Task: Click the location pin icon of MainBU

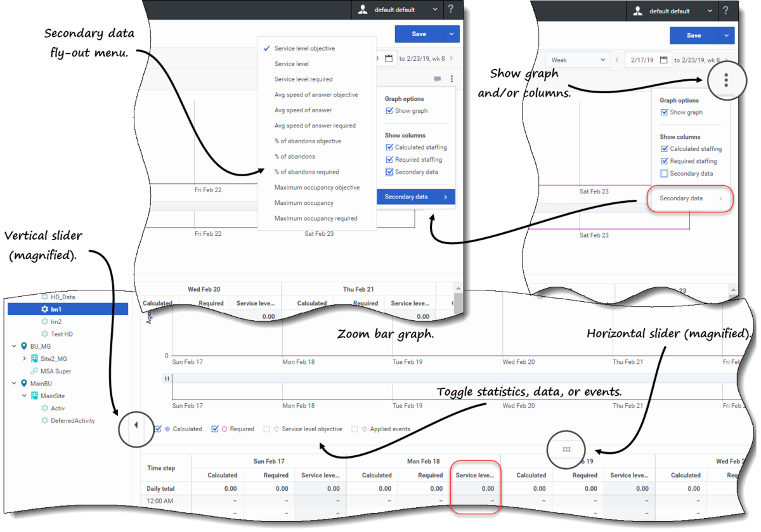Action: pyautogui.click(x=24, y=384)
